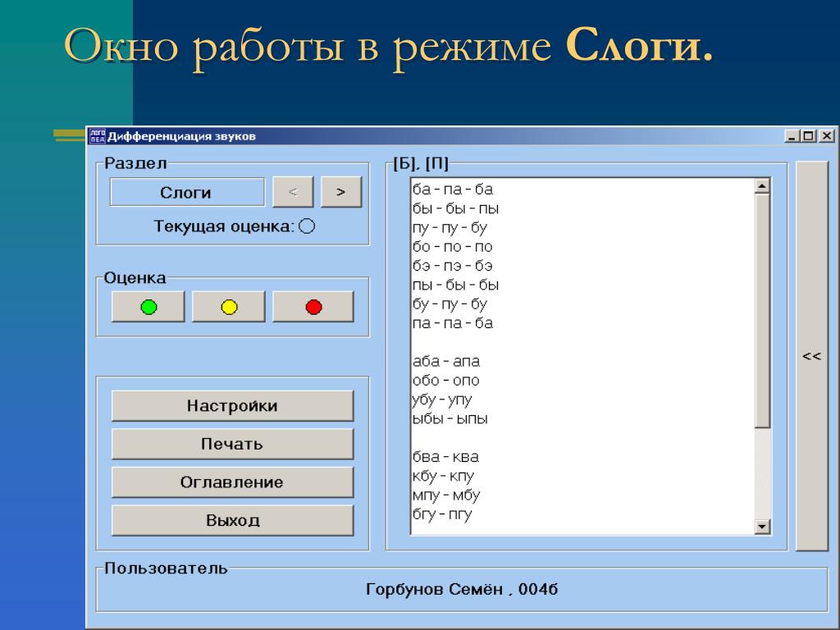Screen dimensions: 840x630
Task: Select the line "бгу - пгу"
Action: [x=442, y=514]
